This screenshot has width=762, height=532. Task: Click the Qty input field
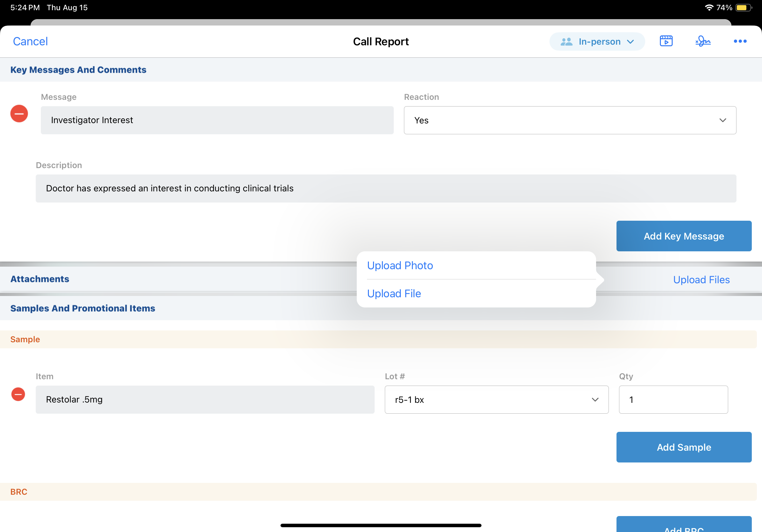(673, 399)
